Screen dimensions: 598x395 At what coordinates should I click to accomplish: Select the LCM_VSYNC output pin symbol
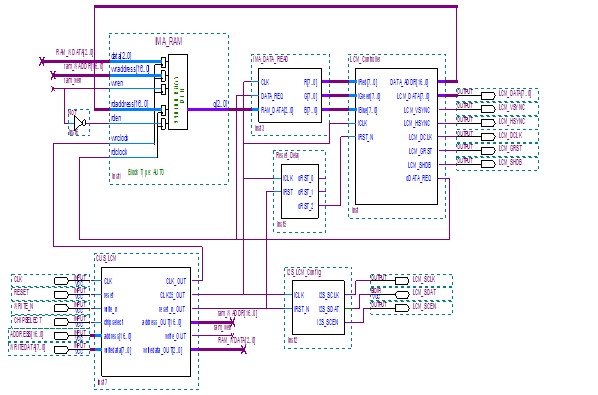488,109
